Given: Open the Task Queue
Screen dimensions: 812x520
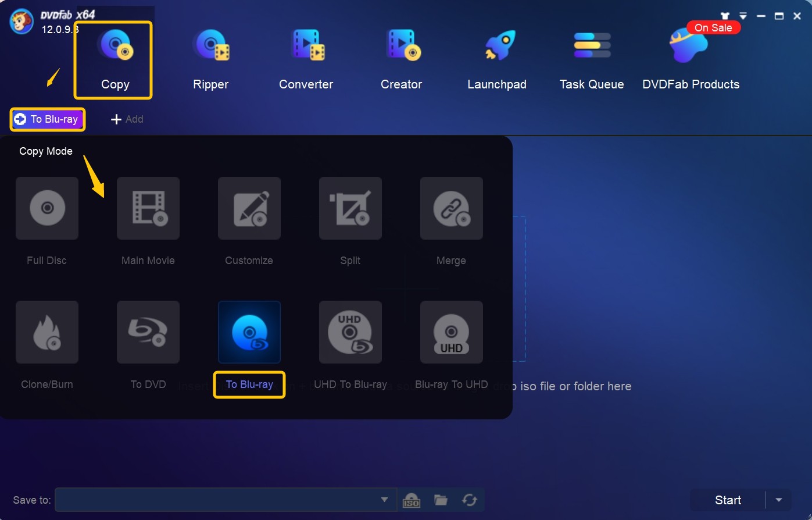Looking at the screenshot, I should (x=591, y=55).
